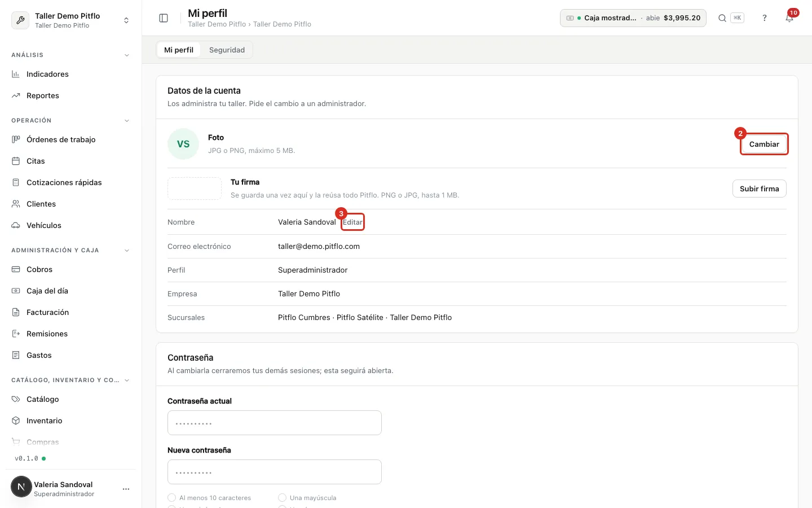Image resolution: width=812 pixels, height=508 pixels.
Task: Click the Caja del día cash icon
Action: click(x=16, y=291)
